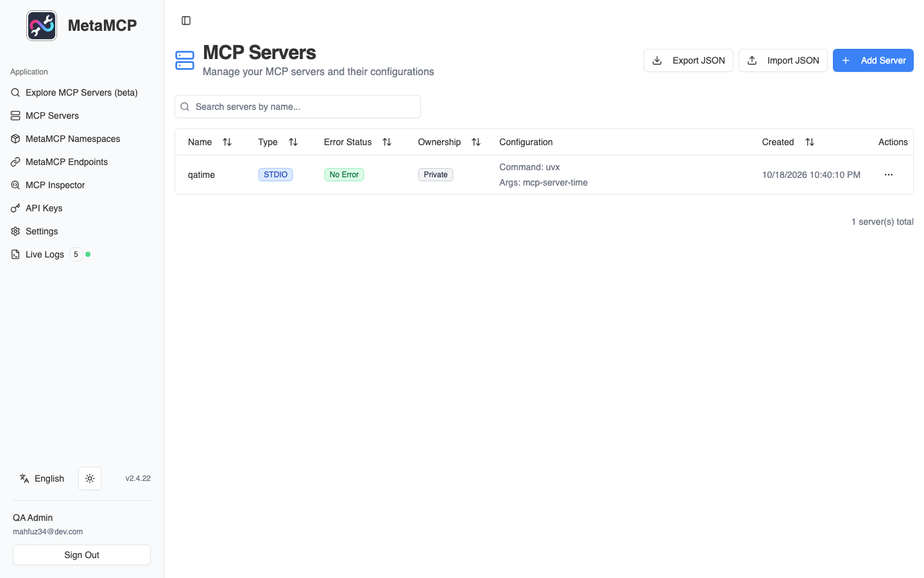Navigate to MetaMCP Endpoints

click(x=81, y=162)
